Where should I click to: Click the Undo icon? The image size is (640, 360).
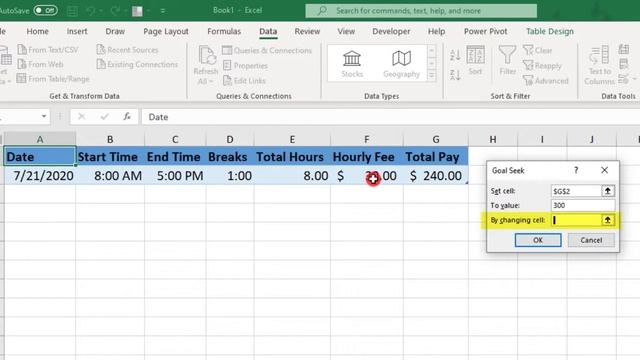click(x=91, y=11)
